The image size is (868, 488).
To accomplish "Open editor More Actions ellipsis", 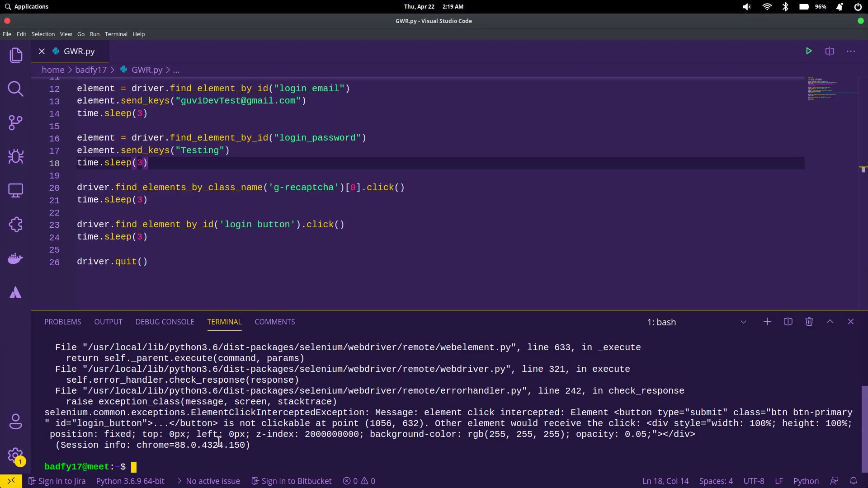I will click(x=851, y=51).
